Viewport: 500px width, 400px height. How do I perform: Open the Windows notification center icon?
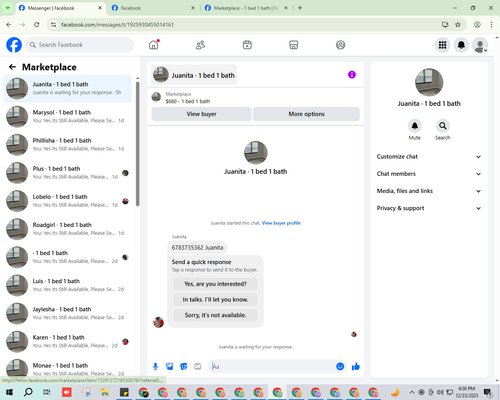[488, 392]
